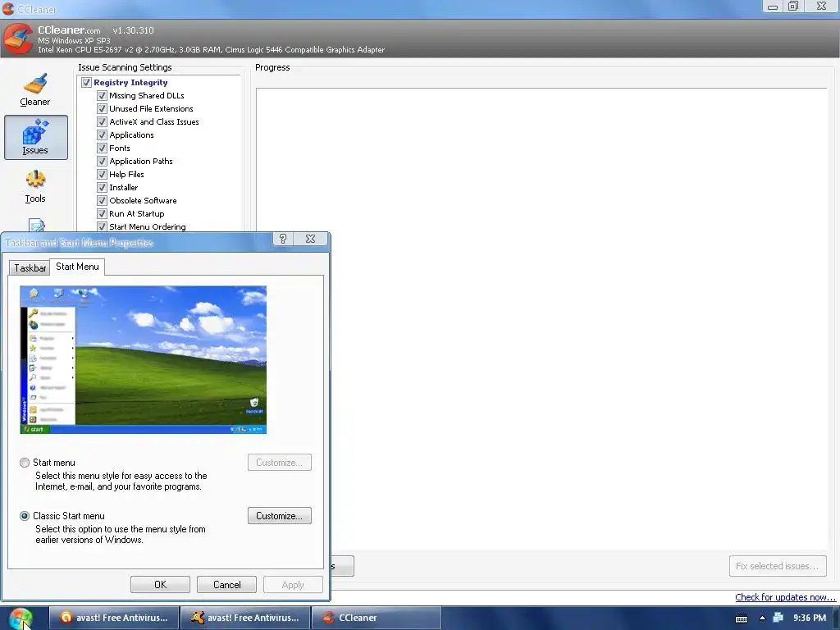Uncheck ActiveX and Class Issues
Image resolution: width=840 pixels, height=630 pixels.
(x=102, y=121)
